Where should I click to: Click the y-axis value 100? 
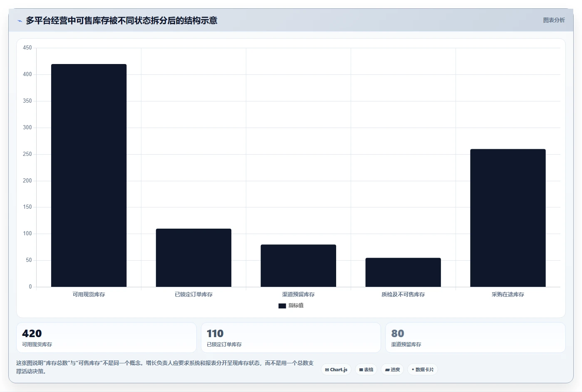(27, 234)
